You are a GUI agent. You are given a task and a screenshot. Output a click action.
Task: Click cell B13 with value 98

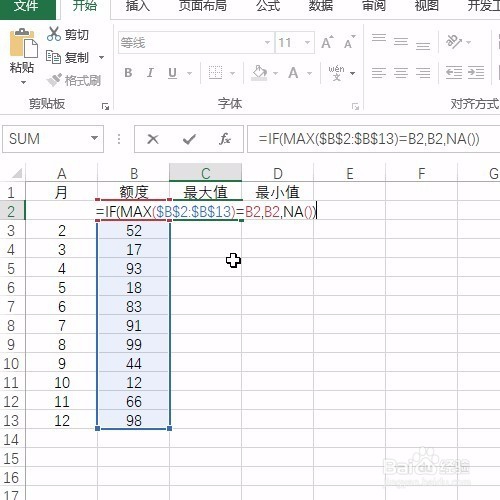click(x=134, y=420)
